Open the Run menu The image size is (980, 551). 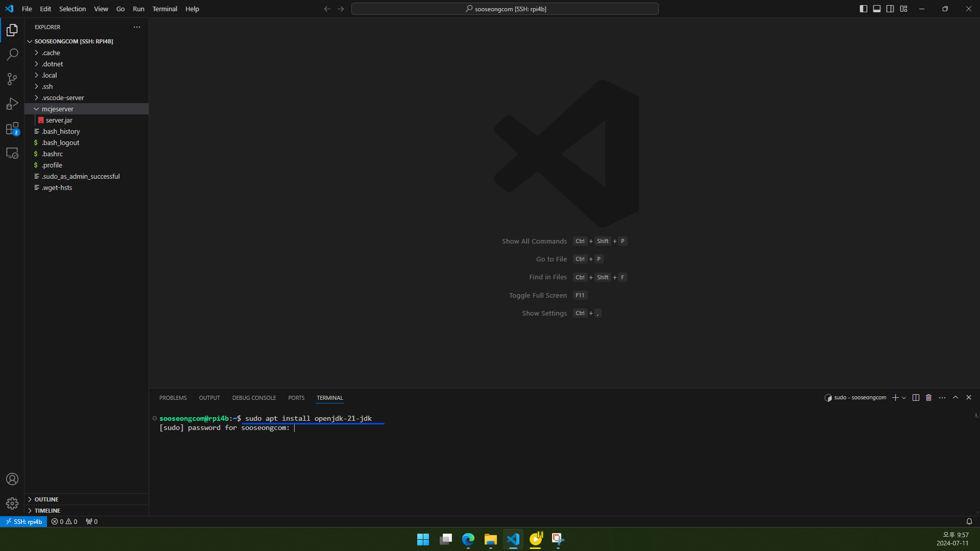pyautogui.click(x=138, y=9)
